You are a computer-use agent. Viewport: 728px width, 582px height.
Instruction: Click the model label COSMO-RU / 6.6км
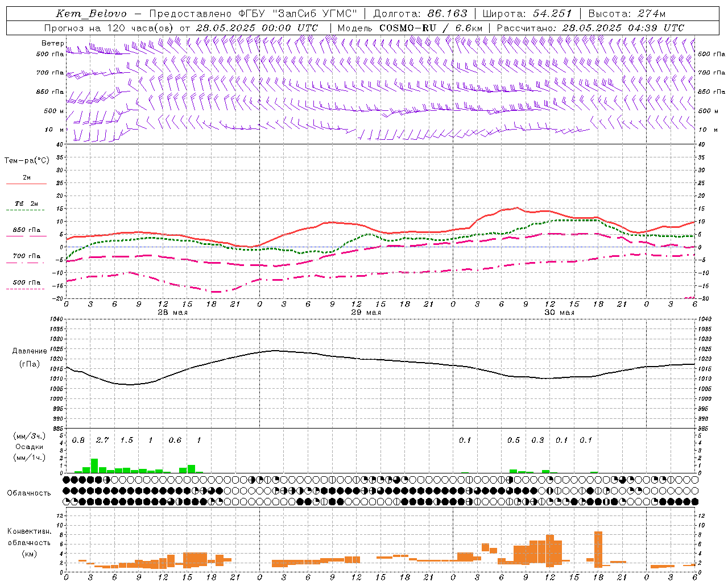tap(430, 28)
